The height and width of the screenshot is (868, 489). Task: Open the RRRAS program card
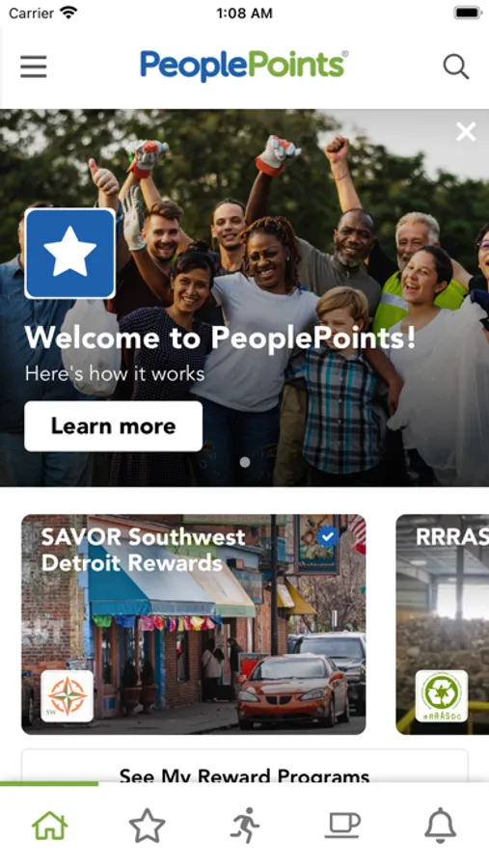[443, 624]
